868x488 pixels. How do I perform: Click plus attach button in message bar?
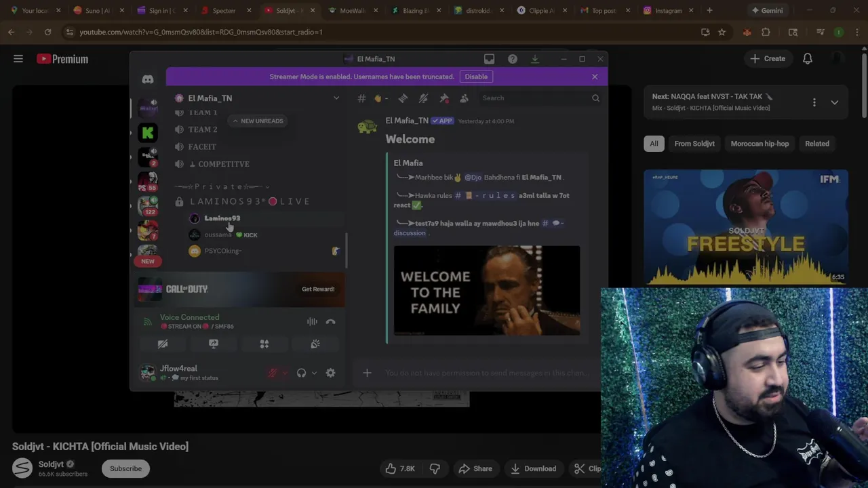pos(367,373)
